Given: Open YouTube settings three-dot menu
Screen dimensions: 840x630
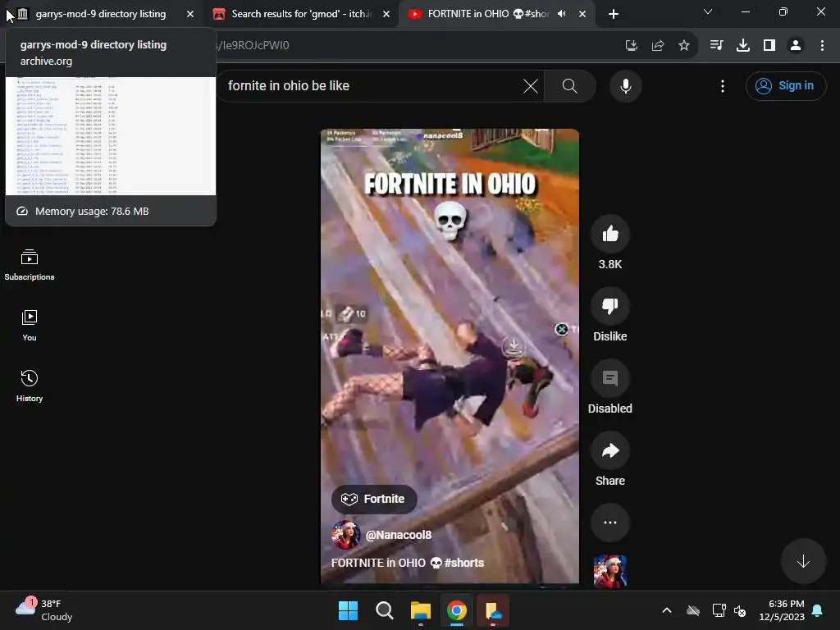Looking at the screenshot, I should point(723,86).
